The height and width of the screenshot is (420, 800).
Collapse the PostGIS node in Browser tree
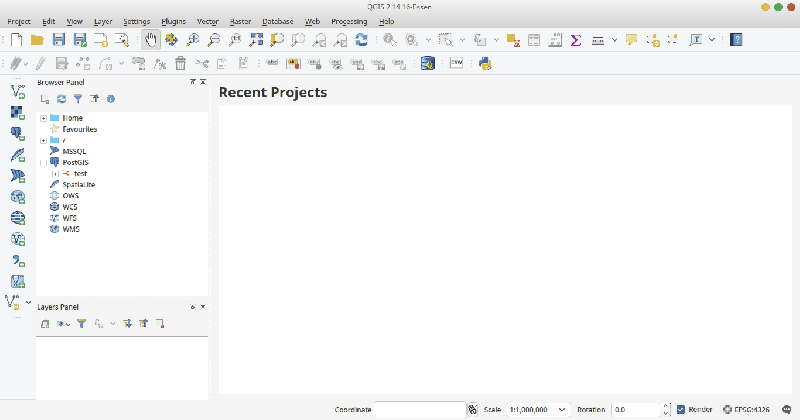[x=43, y=163]
